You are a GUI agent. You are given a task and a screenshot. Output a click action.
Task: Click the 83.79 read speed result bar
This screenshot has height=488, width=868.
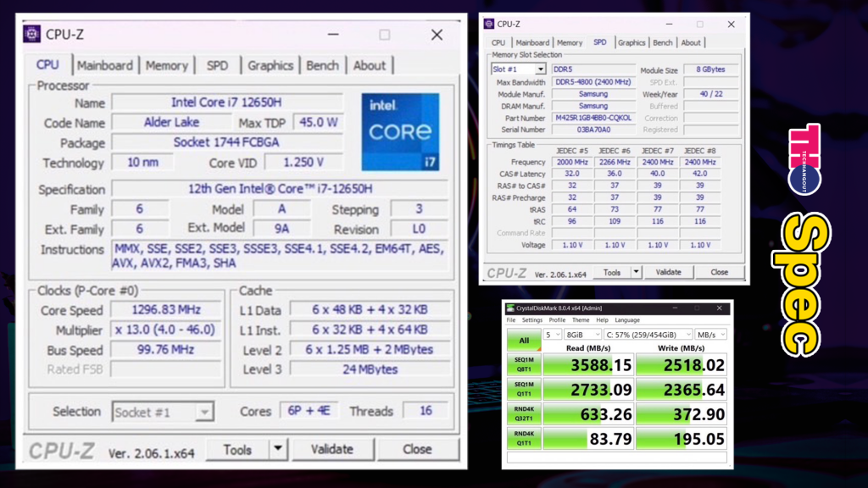point(588,438)
